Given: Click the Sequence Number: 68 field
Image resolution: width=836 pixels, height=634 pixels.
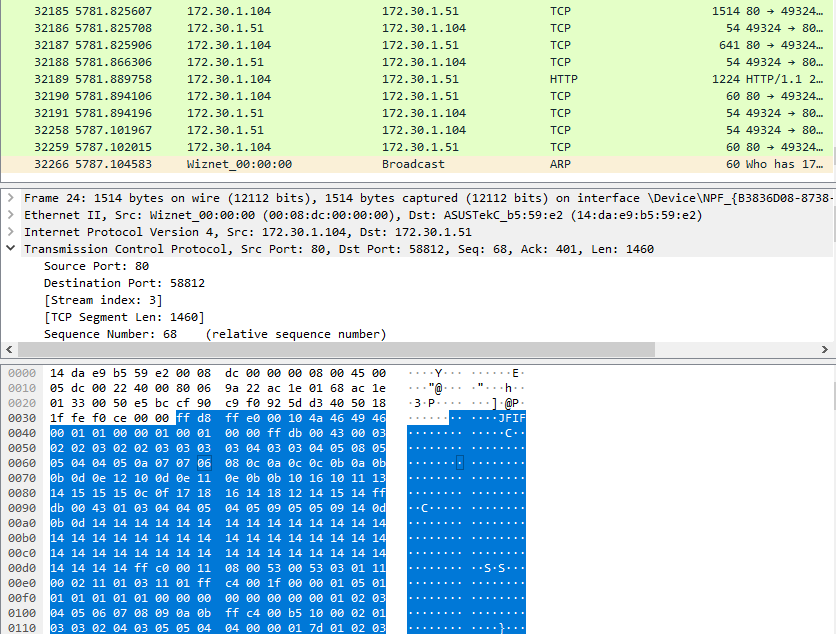Looking at the screenshot, I should click(215, 334).
